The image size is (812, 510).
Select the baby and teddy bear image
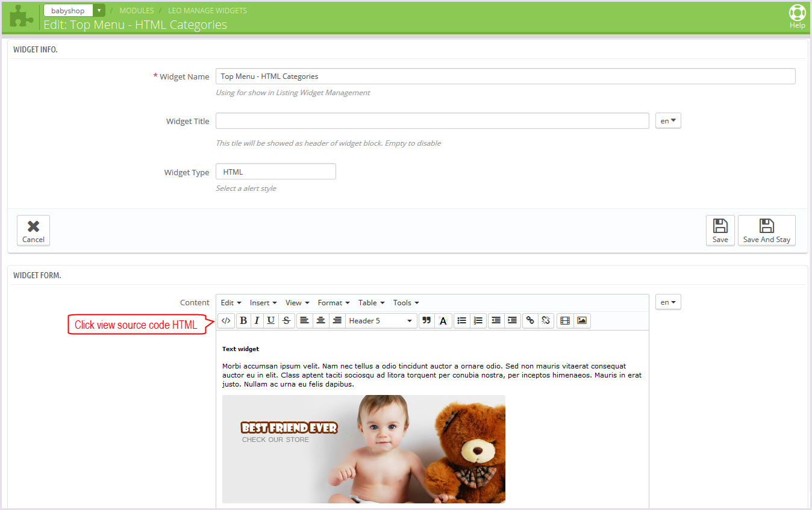point(364,449)
